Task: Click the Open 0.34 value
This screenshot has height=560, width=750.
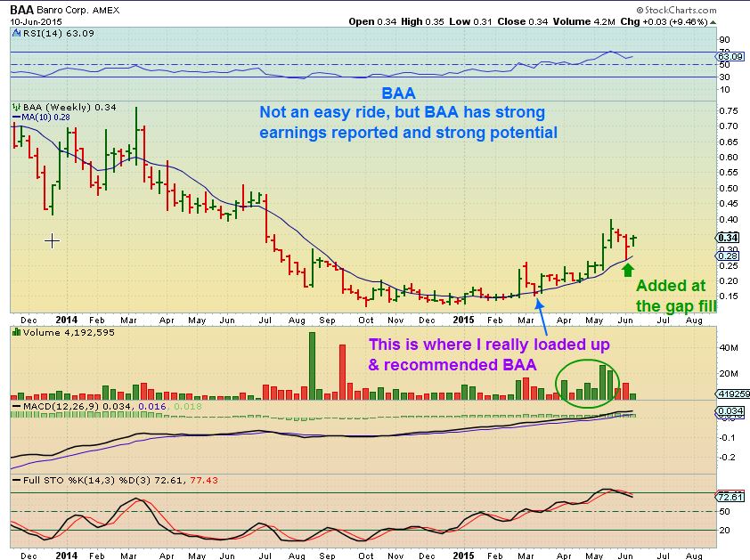Action: tap(372, 21)
